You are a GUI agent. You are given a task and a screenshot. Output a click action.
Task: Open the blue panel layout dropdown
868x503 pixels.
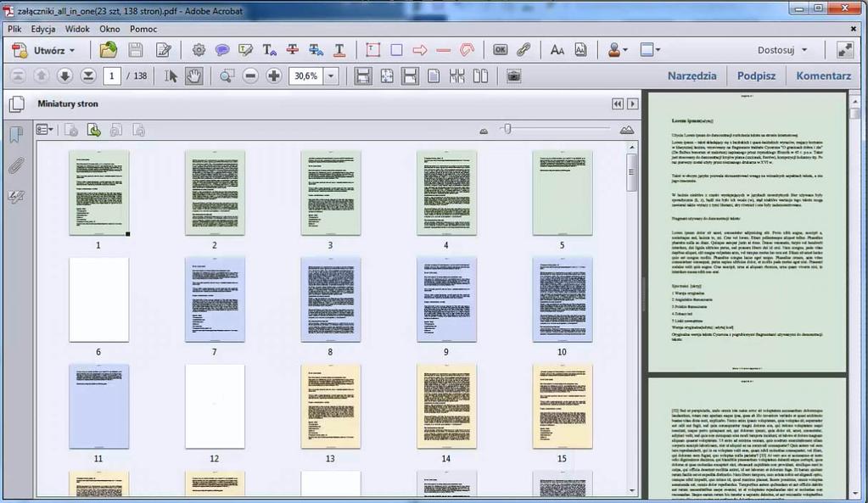(x=650, y=50)
